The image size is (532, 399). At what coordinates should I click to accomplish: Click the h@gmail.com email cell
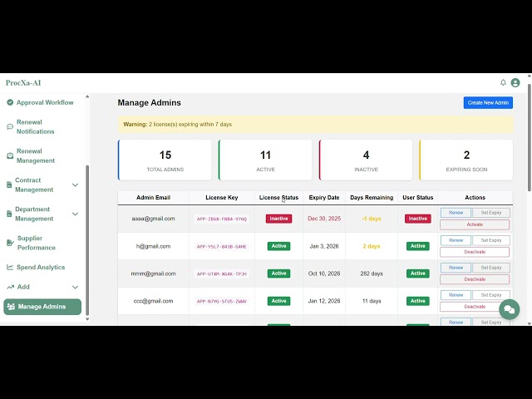tap(153, 246)
